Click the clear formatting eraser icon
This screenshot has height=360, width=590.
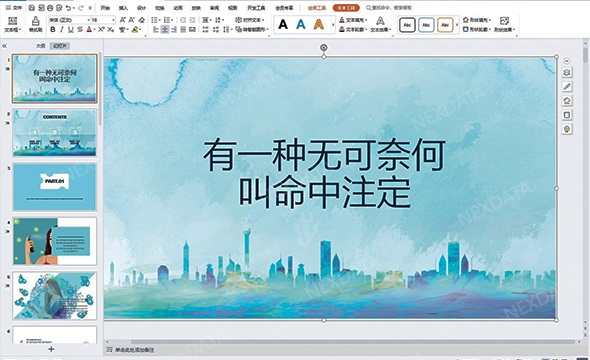142,20
